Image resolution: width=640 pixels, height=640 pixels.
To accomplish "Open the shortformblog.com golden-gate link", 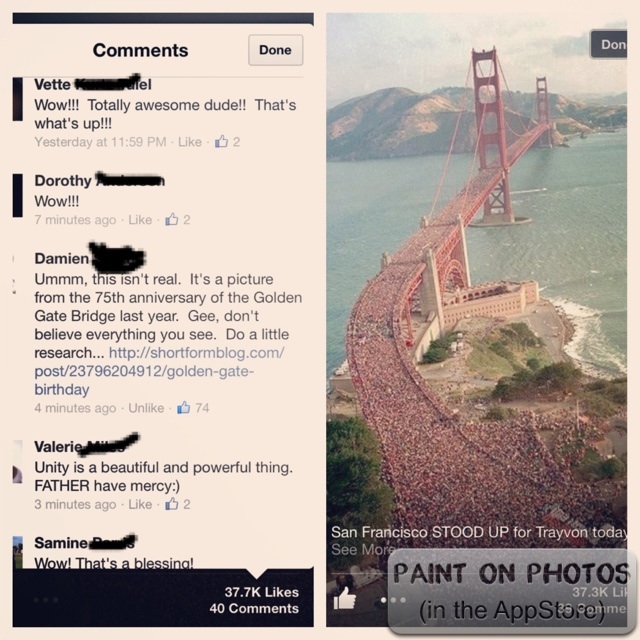I will click(159, 371).
